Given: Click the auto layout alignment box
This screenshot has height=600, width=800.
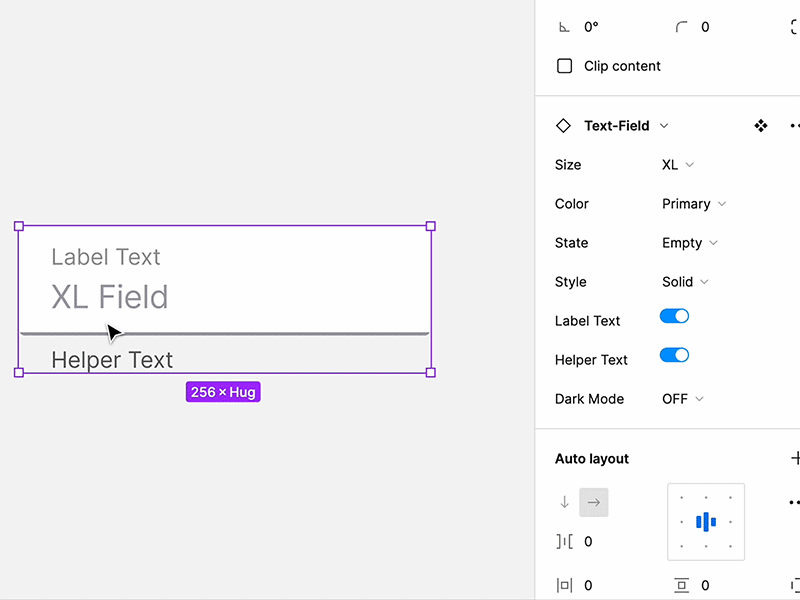Looking at the screenshot, I should pyautogui.click(x=706, y=521).
